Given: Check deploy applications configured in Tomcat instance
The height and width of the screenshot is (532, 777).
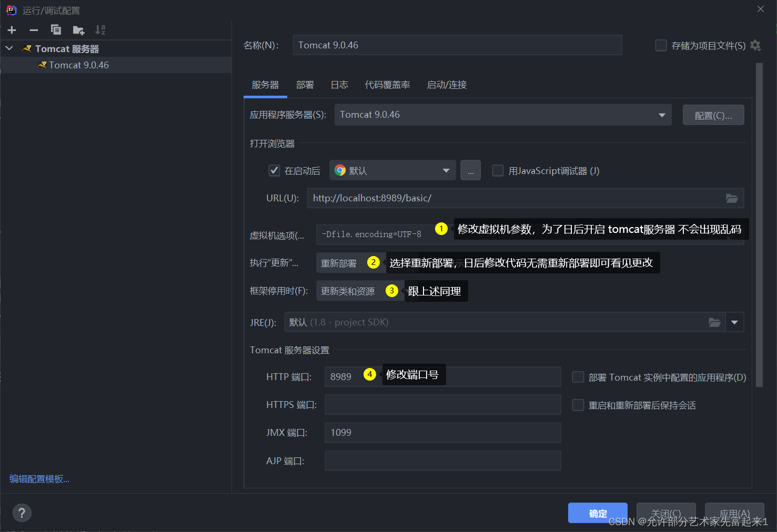Looking at the screenshot, I should point(578,377).
